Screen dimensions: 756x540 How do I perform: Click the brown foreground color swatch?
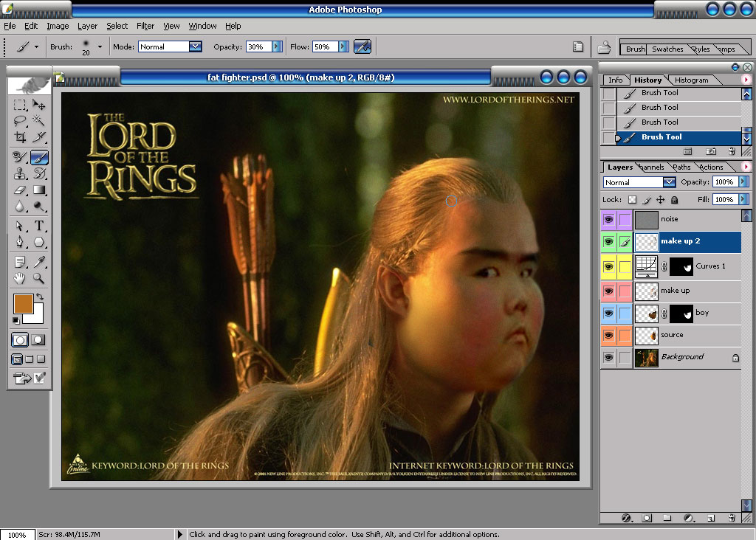coord(22,303)
